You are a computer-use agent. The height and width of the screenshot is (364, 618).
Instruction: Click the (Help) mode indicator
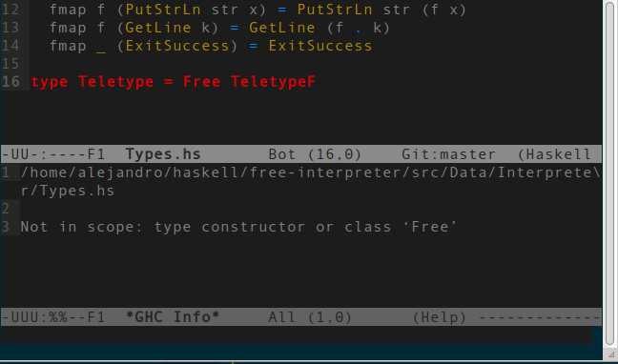[x=440, y=316]
